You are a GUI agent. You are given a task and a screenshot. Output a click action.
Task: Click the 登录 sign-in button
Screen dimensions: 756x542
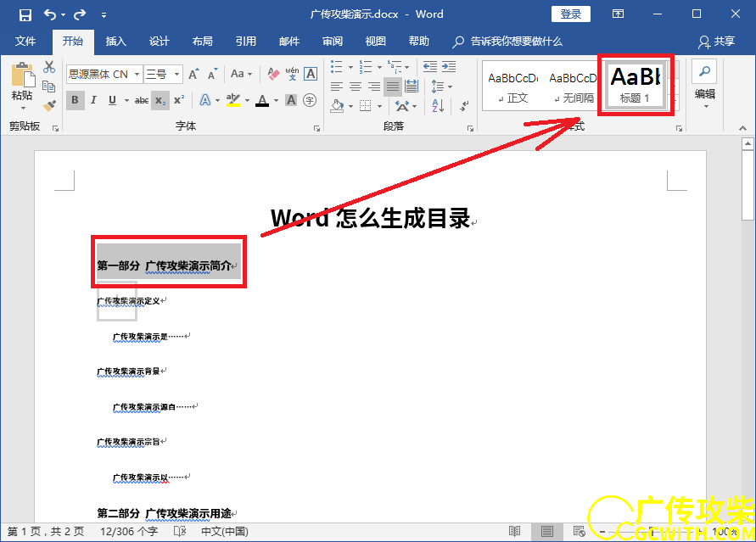click(571, 14)
